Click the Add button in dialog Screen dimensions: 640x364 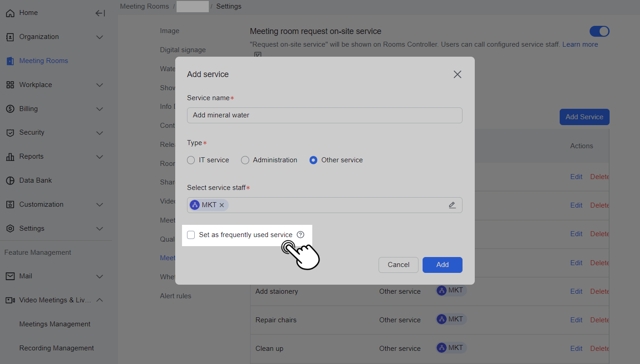(x=443, y=265)
